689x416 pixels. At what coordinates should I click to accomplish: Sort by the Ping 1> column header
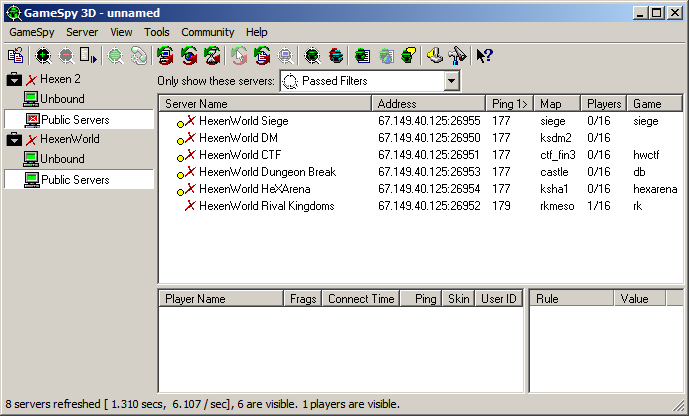[509, 104]
